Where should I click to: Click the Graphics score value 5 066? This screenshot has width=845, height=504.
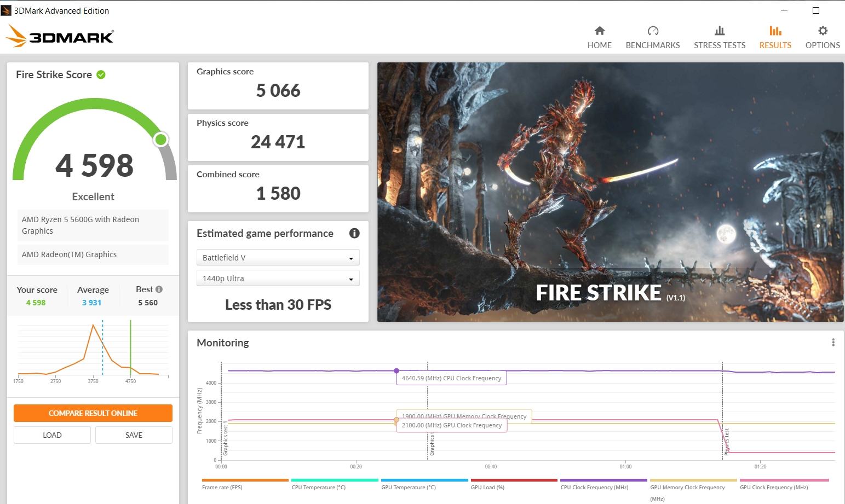[x=278, y=90]
